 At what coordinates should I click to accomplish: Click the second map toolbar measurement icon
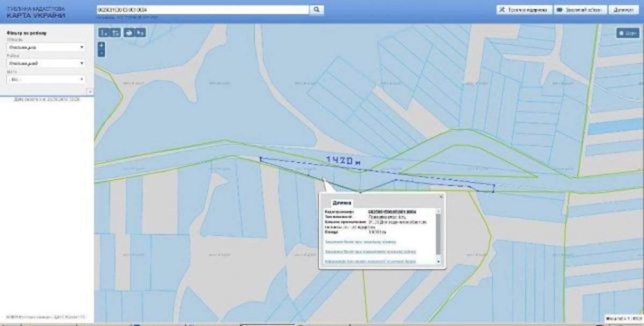(115, 32)
